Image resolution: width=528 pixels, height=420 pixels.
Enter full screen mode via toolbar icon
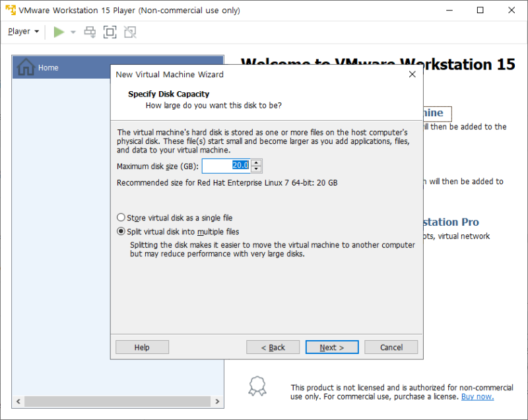[x=110, y=31]
